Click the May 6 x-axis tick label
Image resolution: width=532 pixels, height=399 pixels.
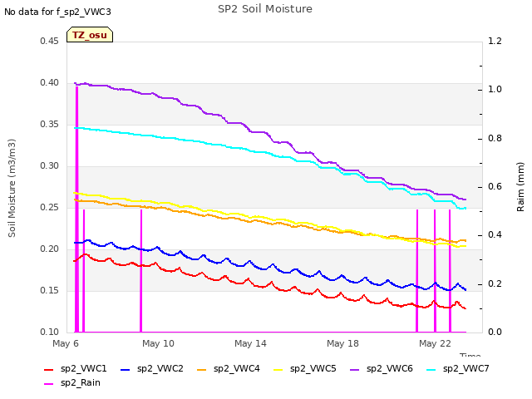coord(66,343)
